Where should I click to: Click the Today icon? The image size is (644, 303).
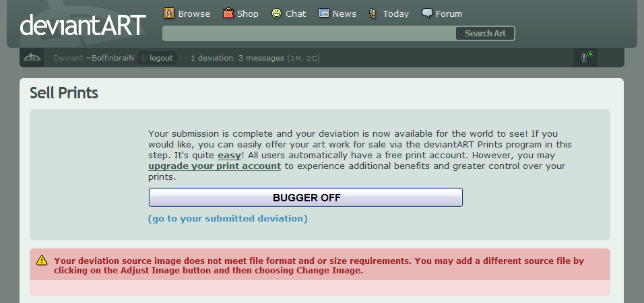tap(373, 13)
